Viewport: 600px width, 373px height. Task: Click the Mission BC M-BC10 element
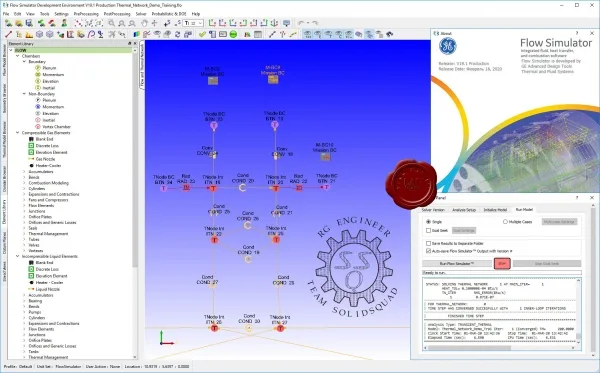[325, 156]
